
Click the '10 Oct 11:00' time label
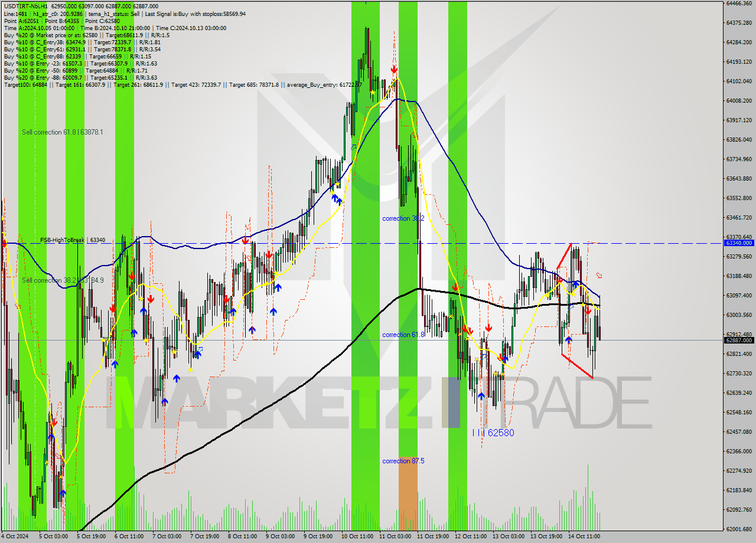[x=357, y=537]
